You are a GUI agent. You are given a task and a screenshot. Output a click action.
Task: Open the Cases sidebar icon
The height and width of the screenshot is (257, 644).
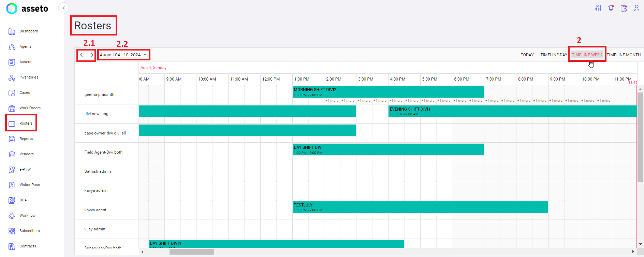coord(12,93)
